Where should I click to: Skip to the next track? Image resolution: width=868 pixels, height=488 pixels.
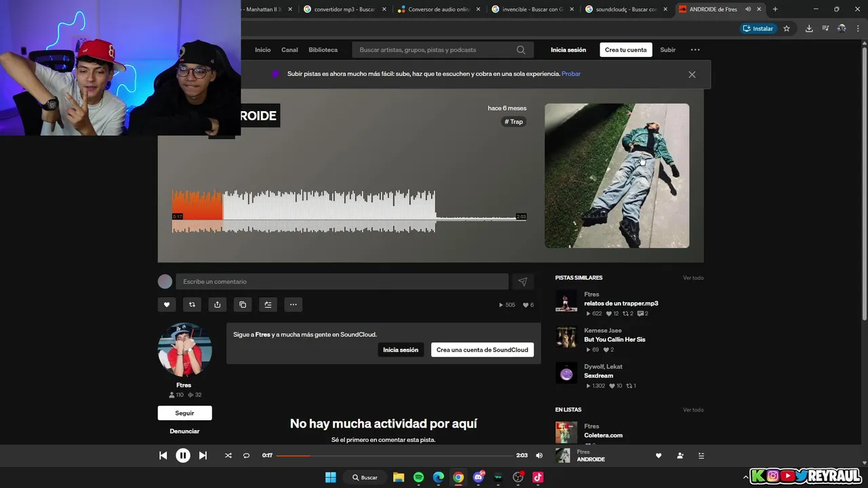203,455
